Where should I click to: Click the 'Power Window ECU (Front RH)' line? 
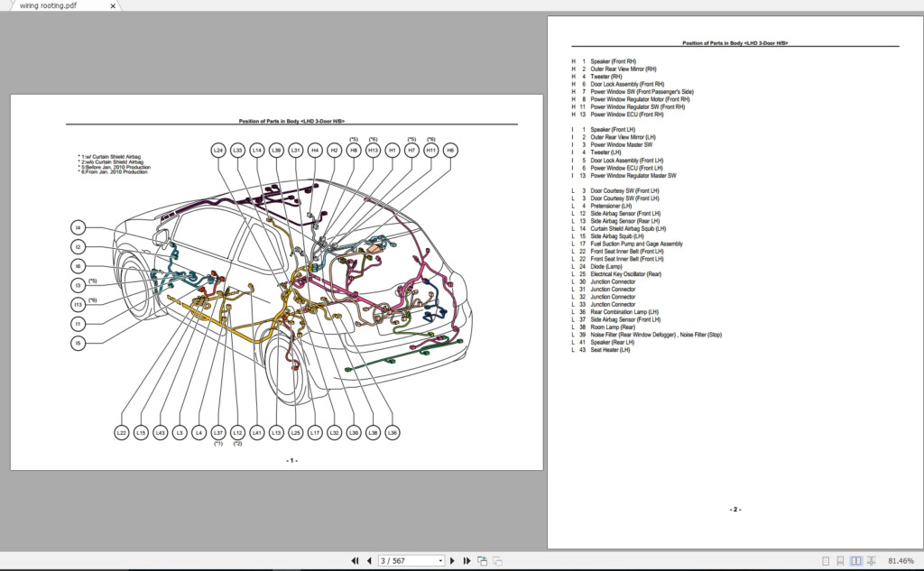627,115
